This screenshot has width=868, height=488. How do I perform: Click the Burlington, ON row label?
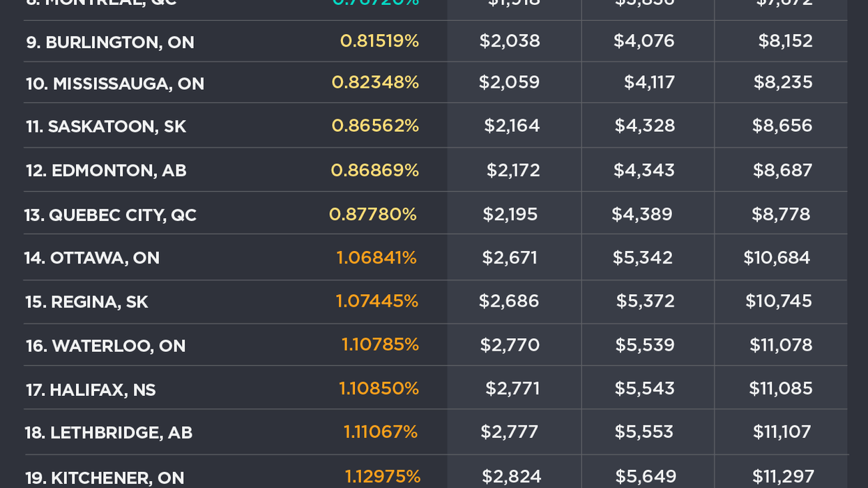[x=110, y=43]
